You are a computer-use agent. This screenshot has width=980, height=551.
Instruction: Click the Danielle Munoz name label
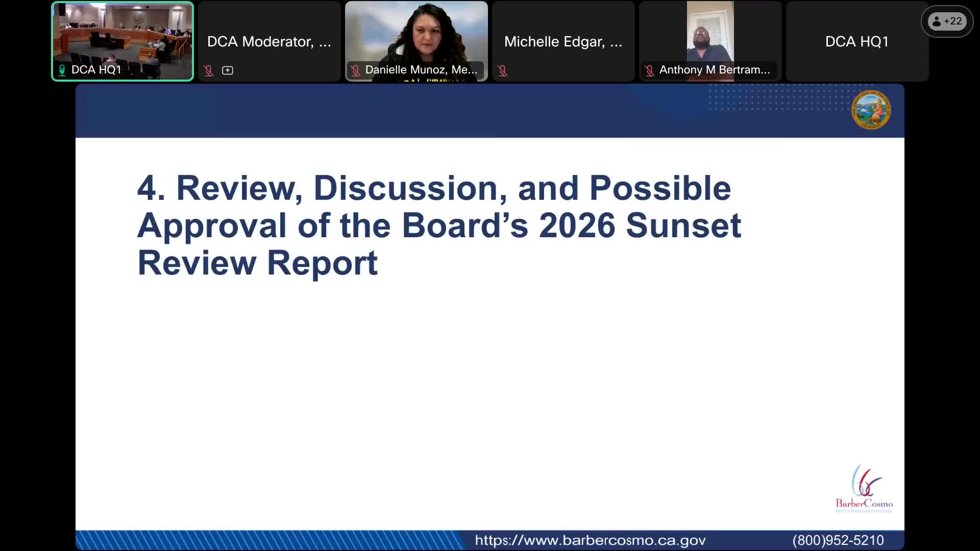pyautogui.click(x=421, y=70)
